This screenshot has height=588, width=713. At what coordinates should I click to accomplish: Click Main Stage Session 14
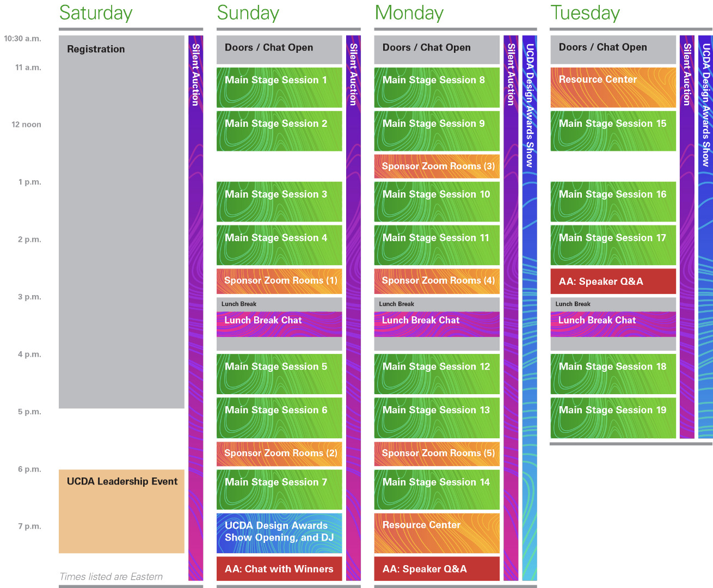[437, 489]
